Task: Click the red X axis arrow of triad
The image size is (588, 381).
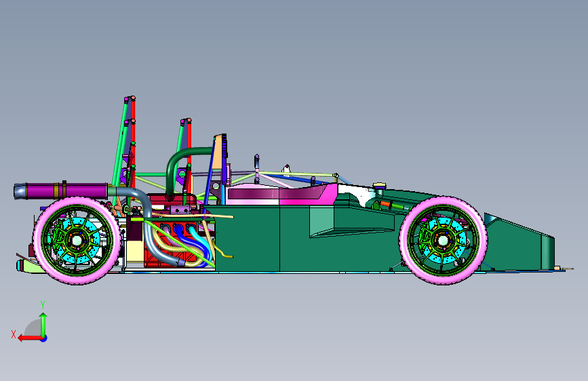Action: click(29, 338)
